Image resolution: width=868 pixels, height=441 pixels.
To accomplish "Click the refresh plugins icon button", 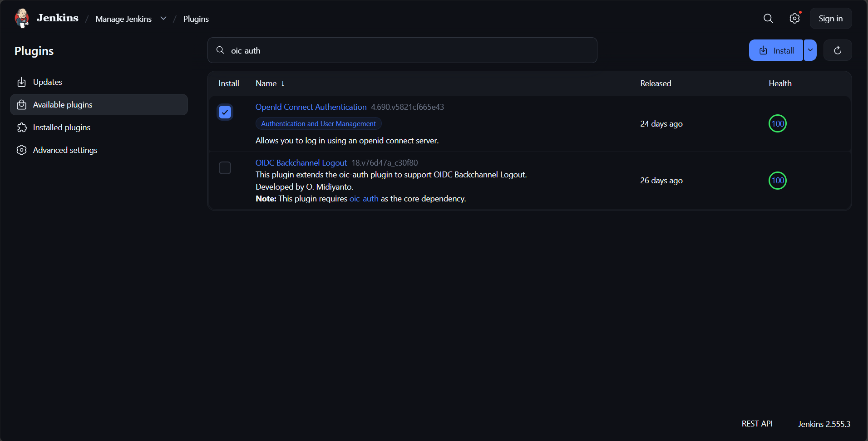I will click(838, 50).
